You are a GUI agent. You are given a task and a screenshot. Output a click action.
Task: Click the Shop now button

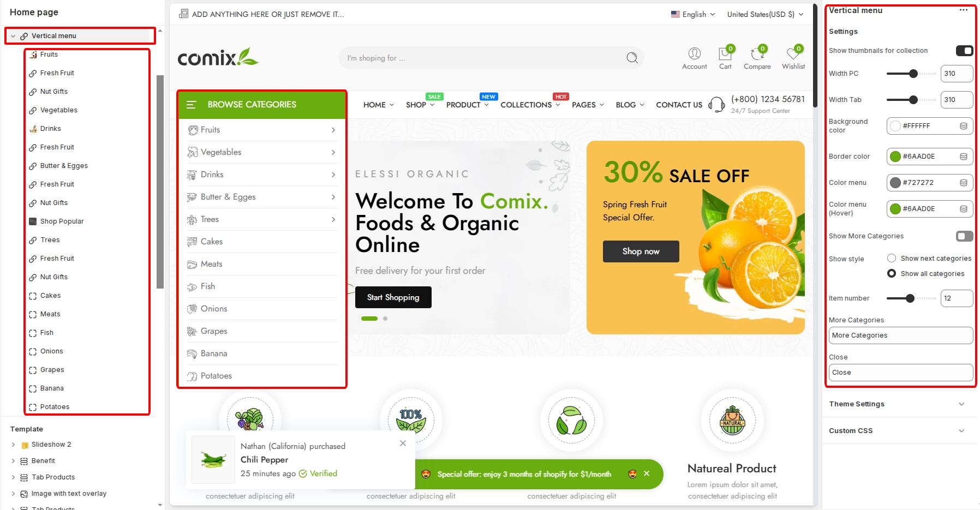[x=641, y=251]
